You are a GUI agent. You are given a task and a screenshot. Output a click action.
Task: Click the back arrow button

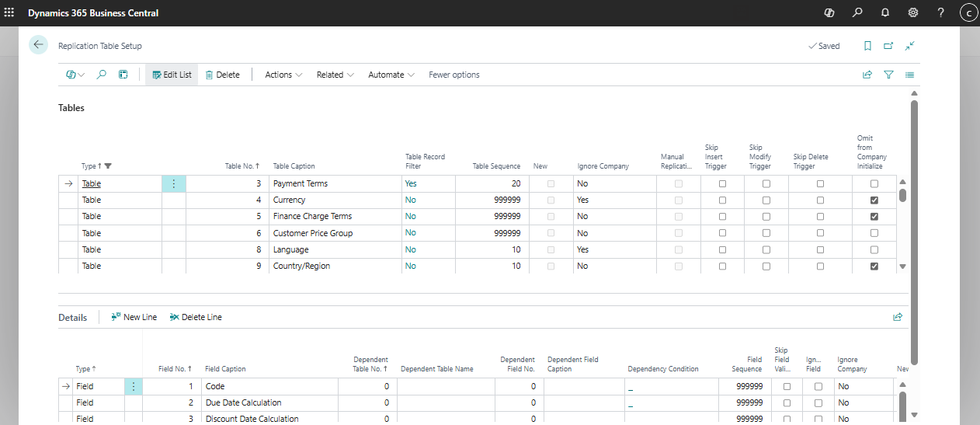tap(38, 45)
